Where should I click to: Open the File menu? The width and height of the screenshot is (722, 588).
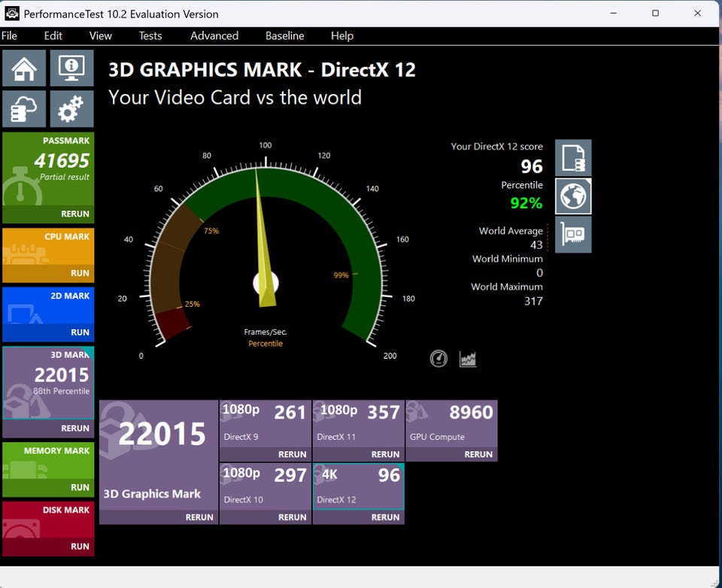click(x=9, y=35)
